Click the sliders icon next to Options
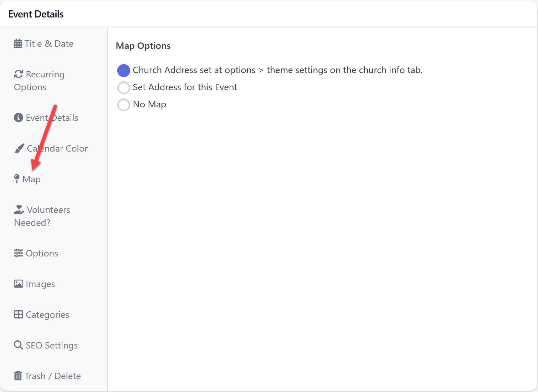This screenshot has width=538, height=392. (x=19, y=253)
